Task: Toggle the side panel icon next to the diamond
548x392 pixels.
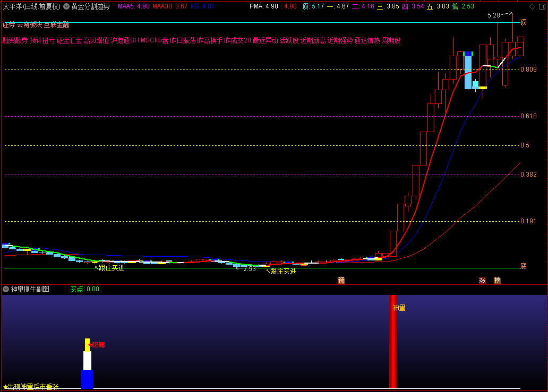Action: [x=543, y=7]
